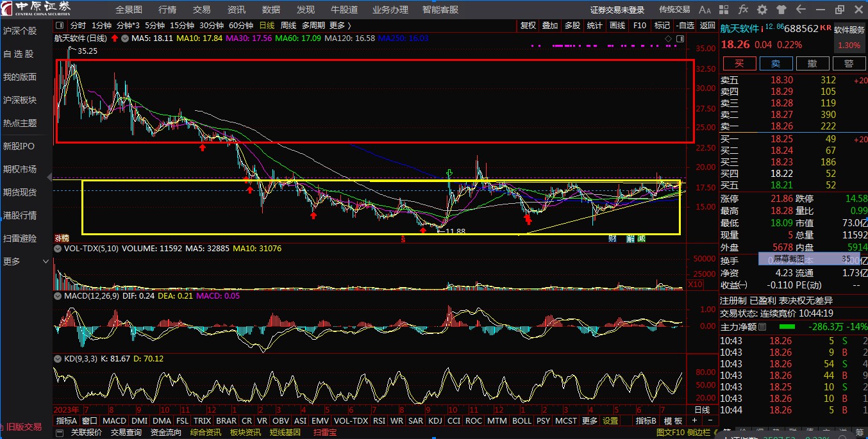Open the 牛股道 menu
The height and width of the screenshot is (439, 868).
click(344, 10)
